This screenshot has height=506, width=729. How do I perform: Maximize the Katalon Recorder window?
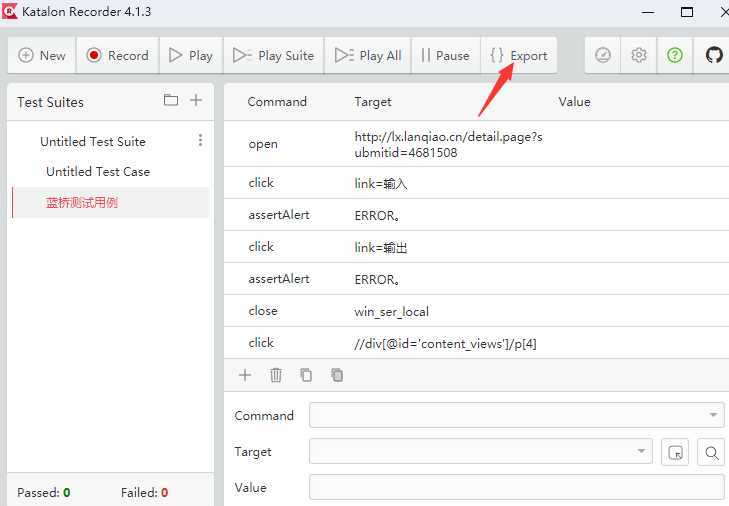coord(687,12)
